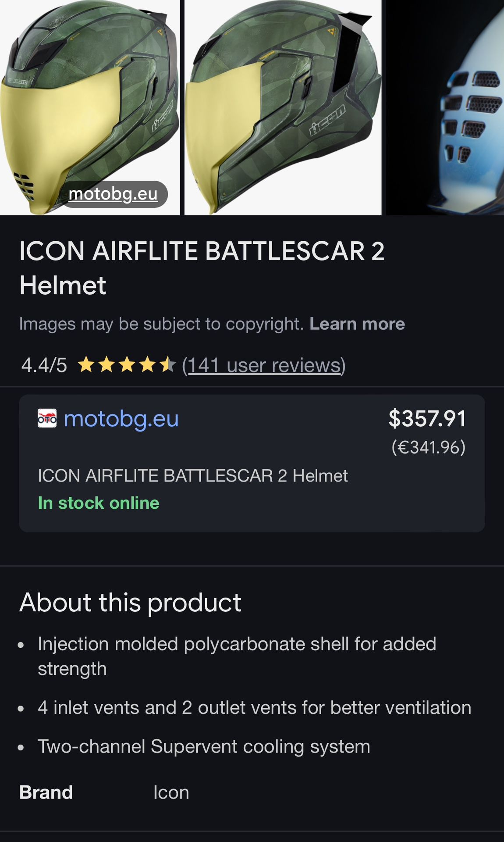The width and height of the screenshot is (504, 842).
Task: View the first green helmet image
Action: pos(89,107)
